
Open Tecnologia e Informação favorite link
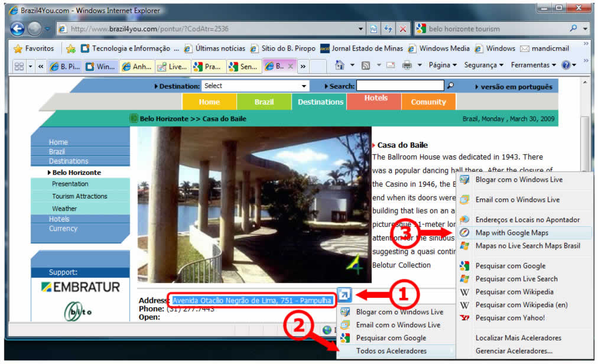click(x=129, y=48)
